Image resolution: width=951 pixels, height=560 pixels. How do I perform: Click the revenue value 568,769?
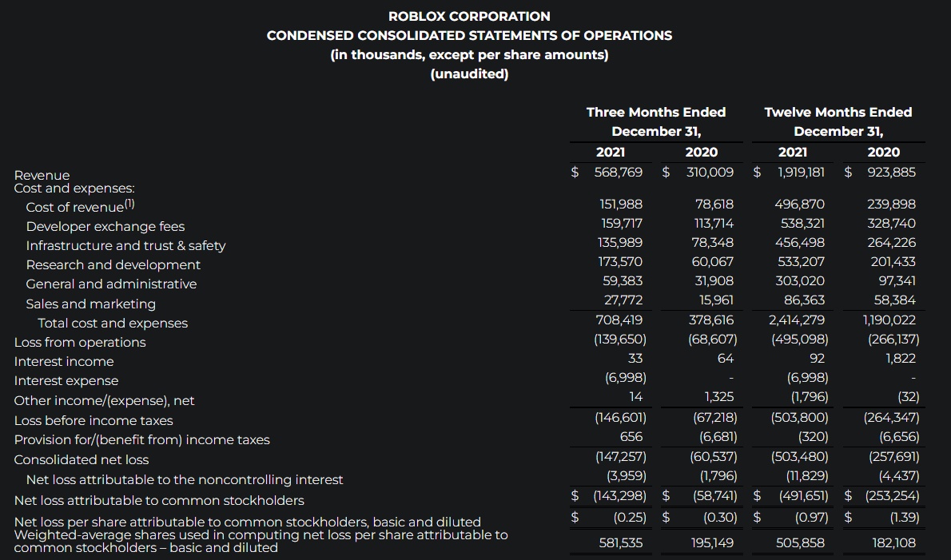click(619, 173)
